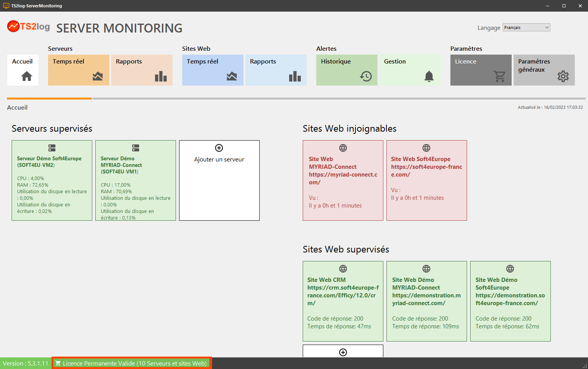
Task: Open Site Web Démo Soft4Europe supervised card
Action: pos(510,301)
